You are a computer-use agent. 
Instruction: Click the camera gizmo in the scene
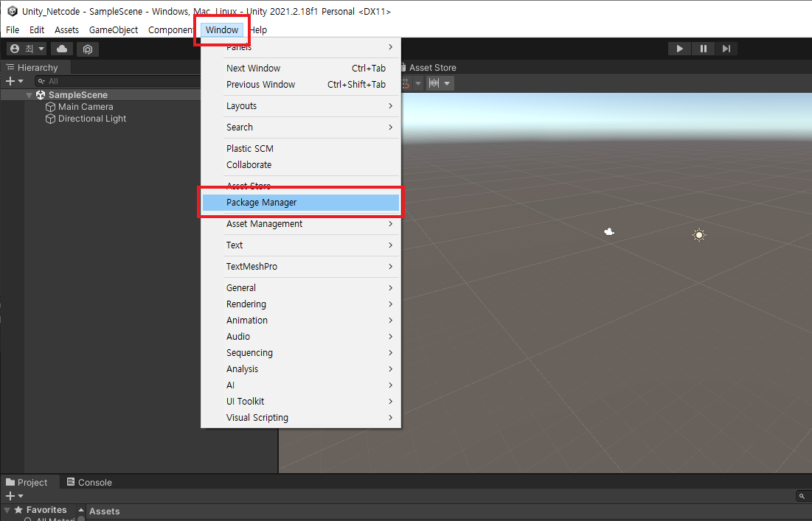click(x=609, y=232)
